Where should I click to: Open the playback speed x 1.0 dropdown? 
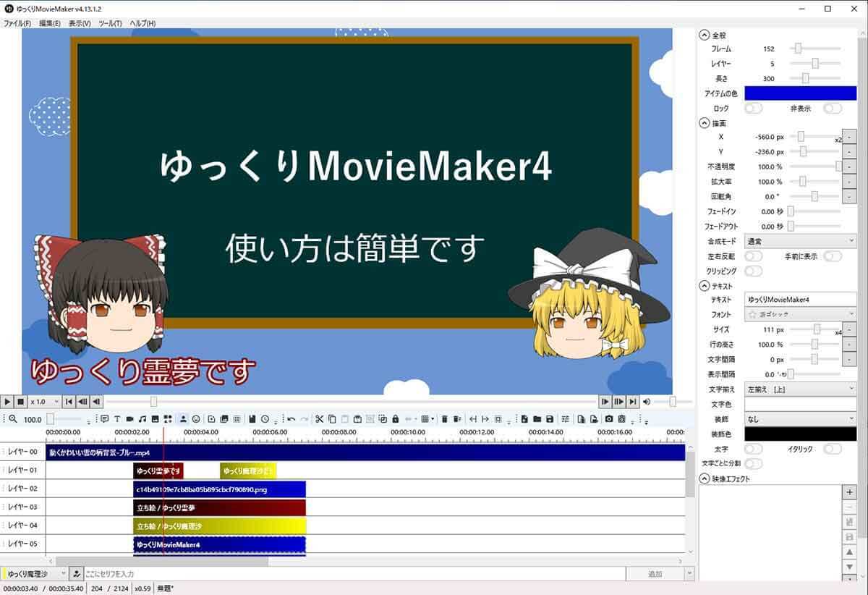click(x=45, y=402)
